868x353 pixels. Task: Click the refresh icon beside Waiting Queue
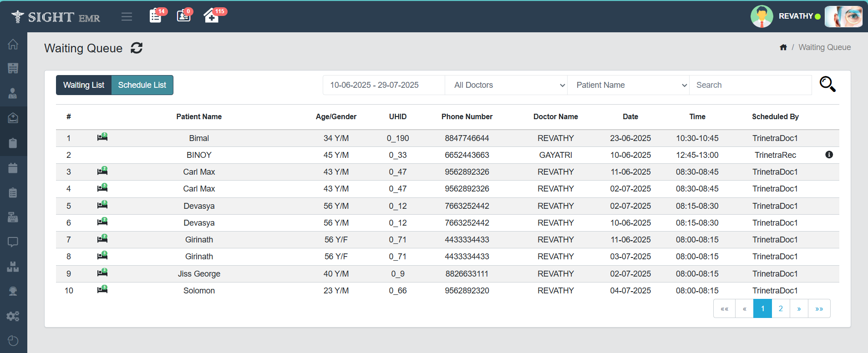(137, 48)
